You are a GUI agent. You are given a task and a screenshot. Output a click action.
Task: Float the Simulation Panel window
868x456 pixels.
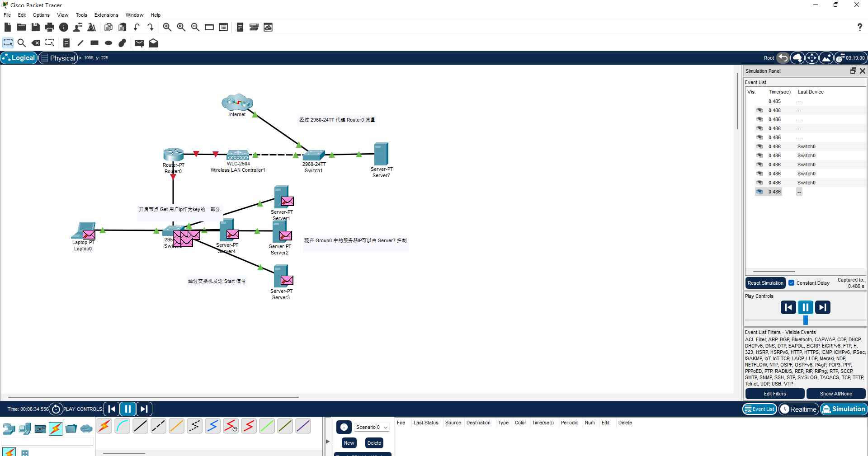point(853,71)
